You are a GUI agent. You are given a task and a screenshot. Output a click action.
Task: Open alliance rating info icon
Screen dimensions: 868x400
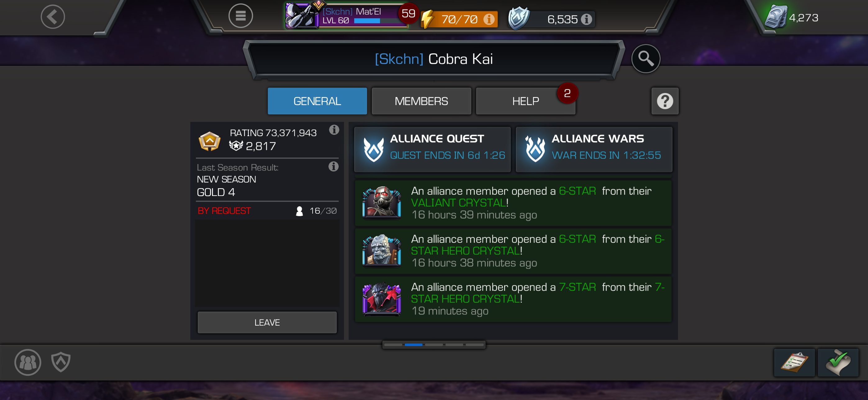(334, 130)
